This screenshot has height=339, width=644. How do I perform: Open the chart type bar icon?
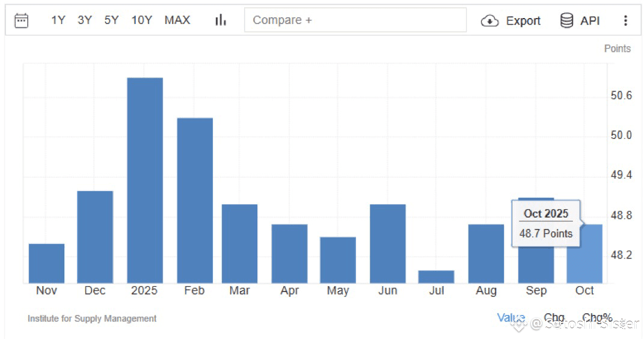[x=221, y=20]
